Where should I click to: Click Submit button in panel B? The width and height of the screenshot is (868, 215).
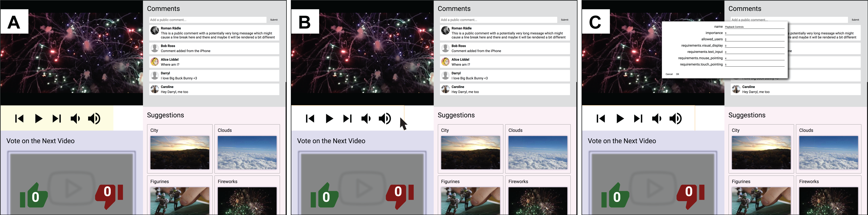tap(565, 20)
